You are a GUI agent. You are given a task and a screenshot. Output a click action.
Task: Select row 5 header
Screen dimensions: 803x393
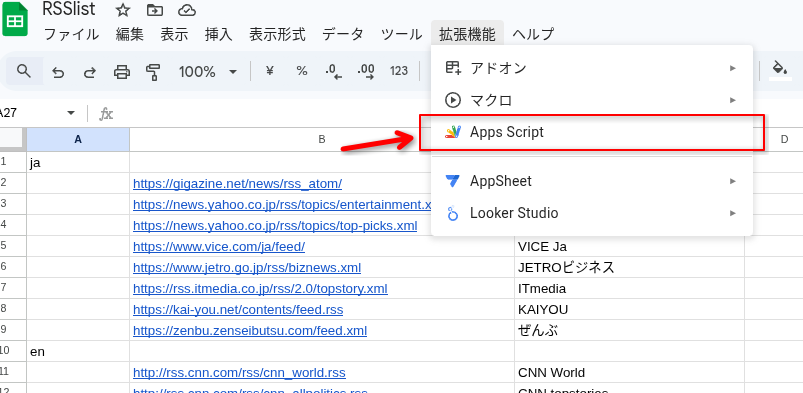[x=12, y=246]
